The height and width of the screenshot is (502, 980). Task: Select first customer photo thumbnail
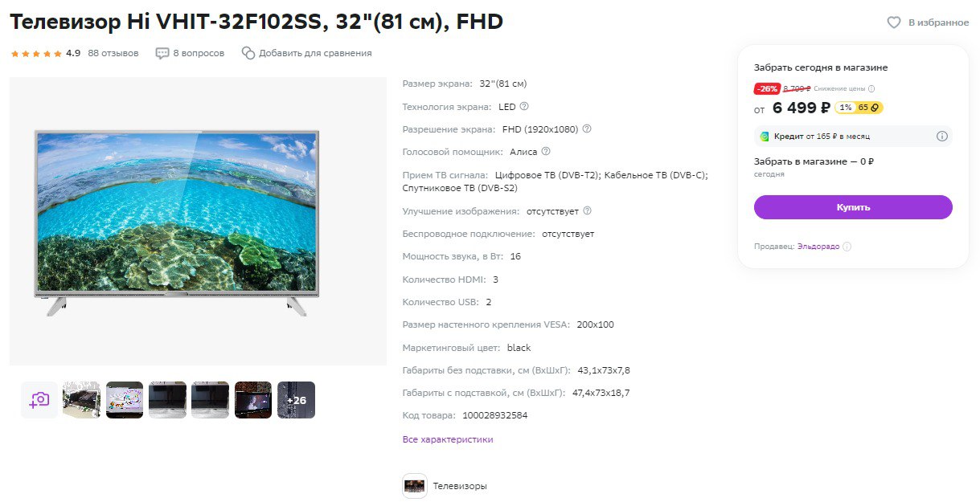81,400
